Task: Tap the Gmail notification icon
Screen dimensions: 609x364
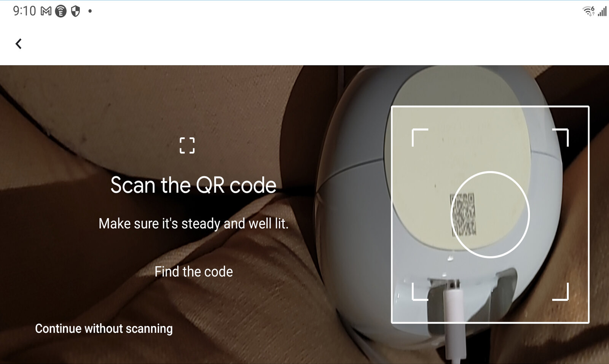Action: click(46, 11)
